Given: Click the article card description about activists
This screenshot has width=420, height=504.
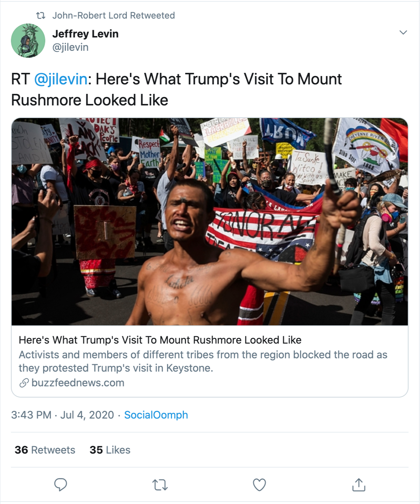Looking at the screenshot, I should point(203,361).
